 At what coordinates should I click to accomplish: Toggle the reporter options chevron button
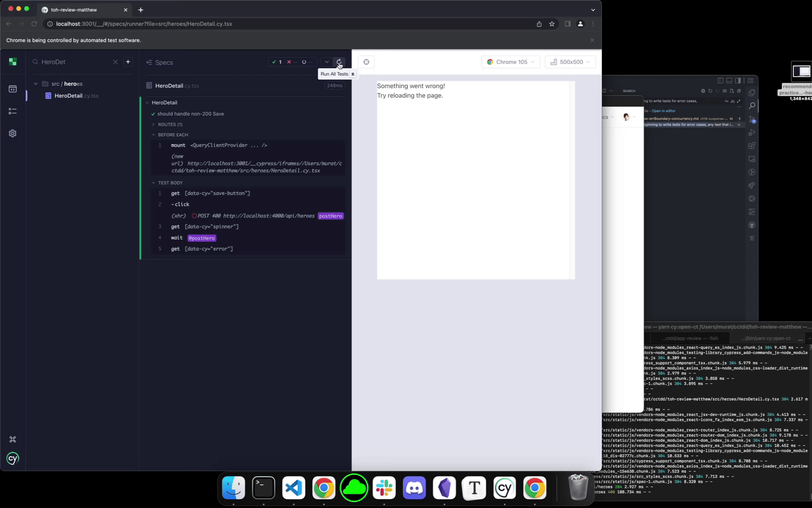click(327, 62)
